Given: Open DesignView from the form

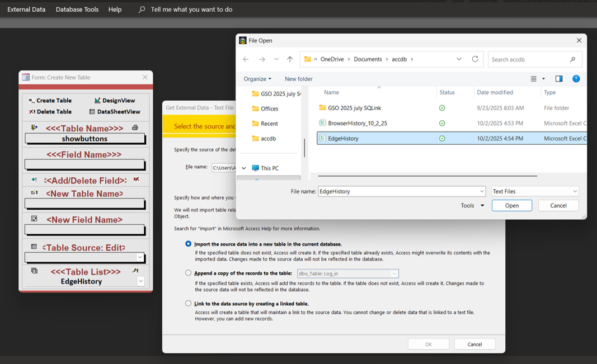Looking at the screenshot, I should [x=97, y=101].
